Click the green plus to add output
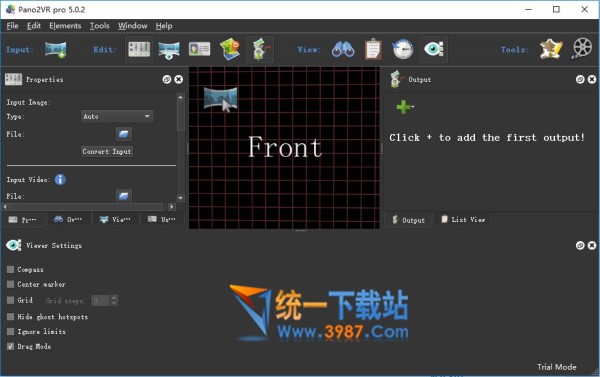 (403, 107)
